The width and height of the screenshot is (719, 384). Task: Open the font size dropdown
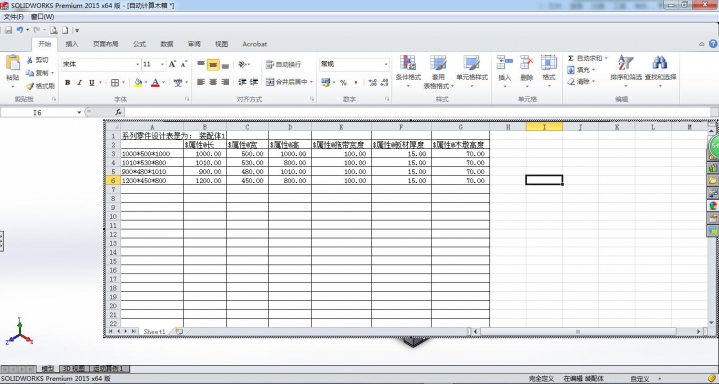pyautogui.click(x=162, y=65)
